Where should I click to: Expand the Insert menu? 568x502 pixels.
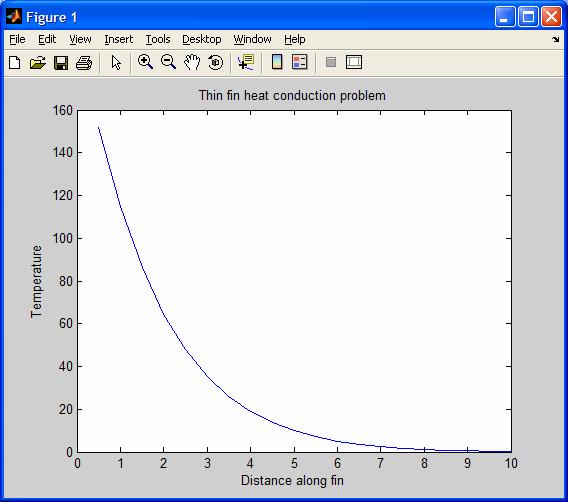click(118, 39)
